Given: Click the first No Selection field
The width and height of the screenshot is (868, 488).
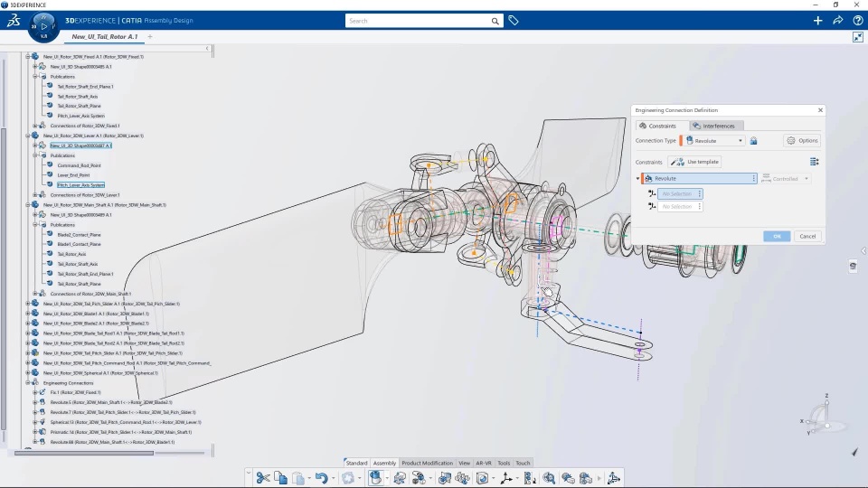Looking at the screenshot, I should [680, 193].
